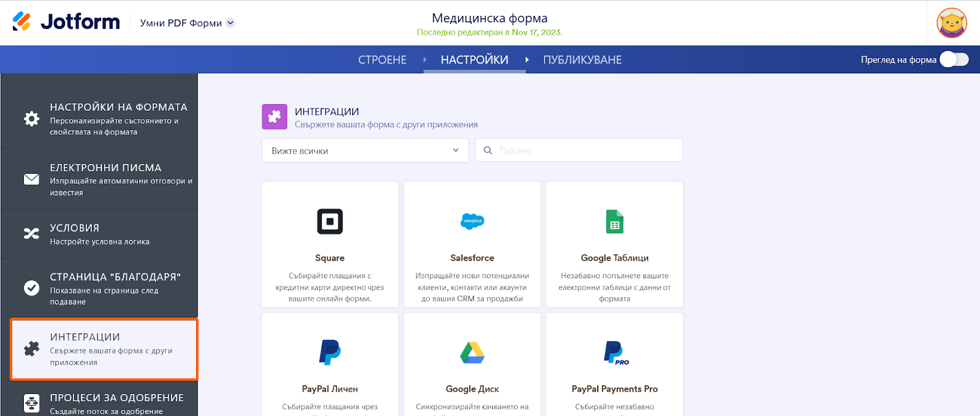Click the purple puzzle Integrations header icon

tap(274, 116)
